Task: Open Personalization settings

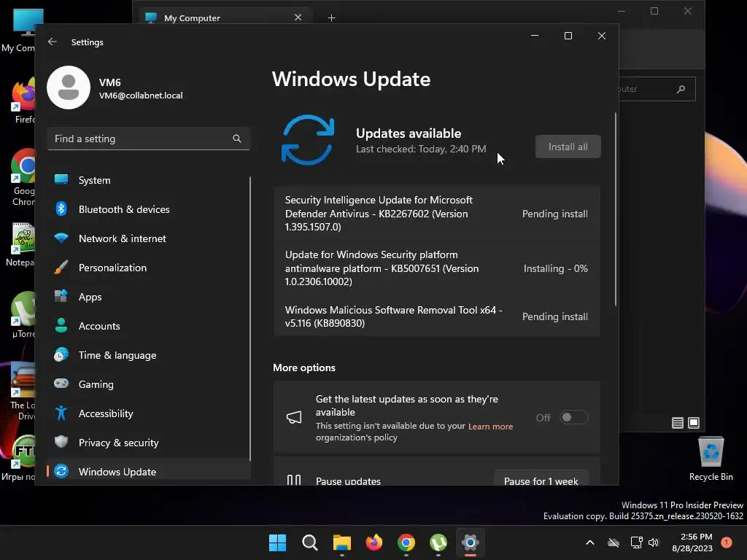Action: tap(149, 268)
